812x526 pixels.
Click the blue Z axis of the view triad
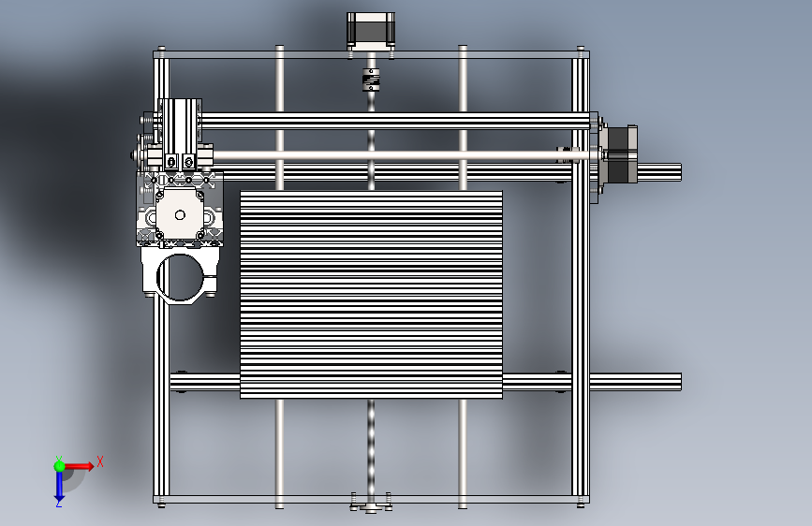click(60, 486)
